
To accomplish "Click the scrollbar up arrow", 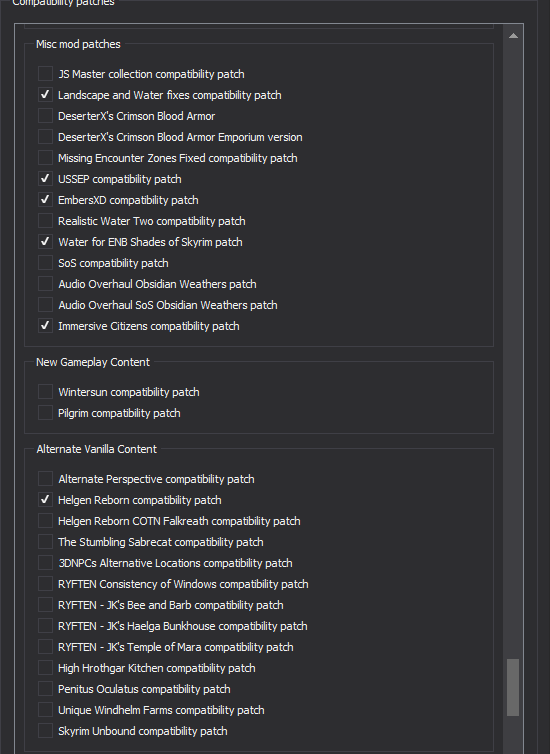I will (x=513, y=36).
